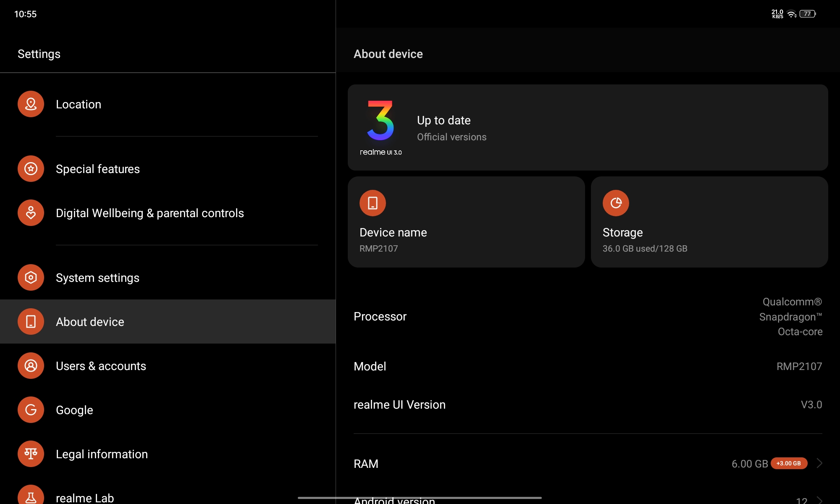Expand Android version row chevron
This screenshot has width=840, height=504.
(819, 500)
